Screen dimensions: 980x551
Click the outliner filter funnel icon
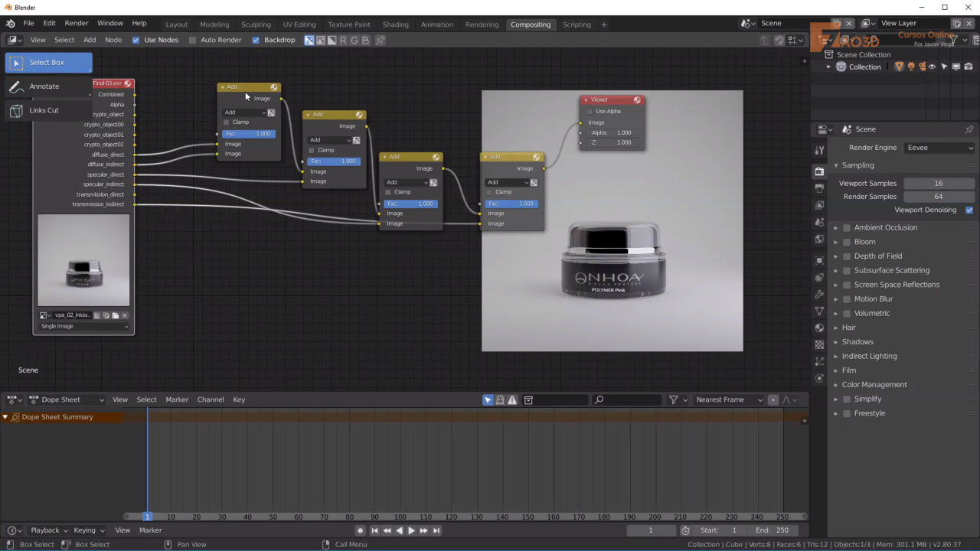point(953,40)
